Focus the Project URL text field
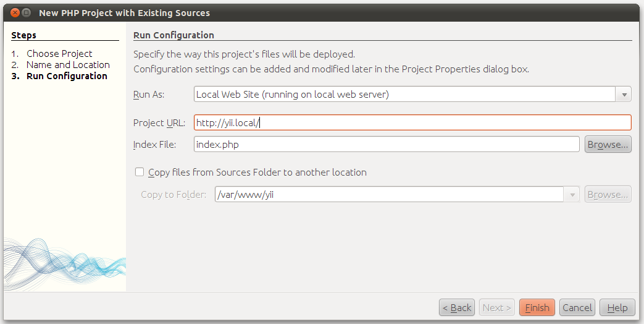The image size is (644, 324). [412, 122]
